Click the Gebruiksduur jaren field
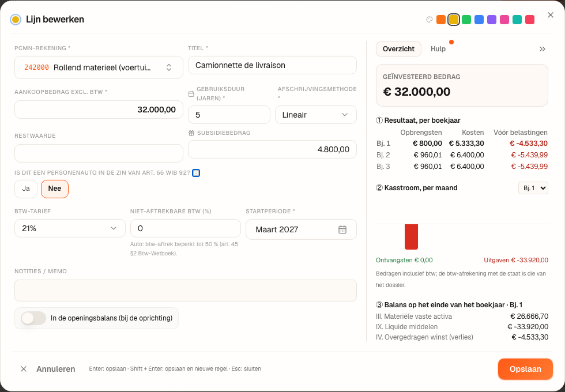 [229, 115]
